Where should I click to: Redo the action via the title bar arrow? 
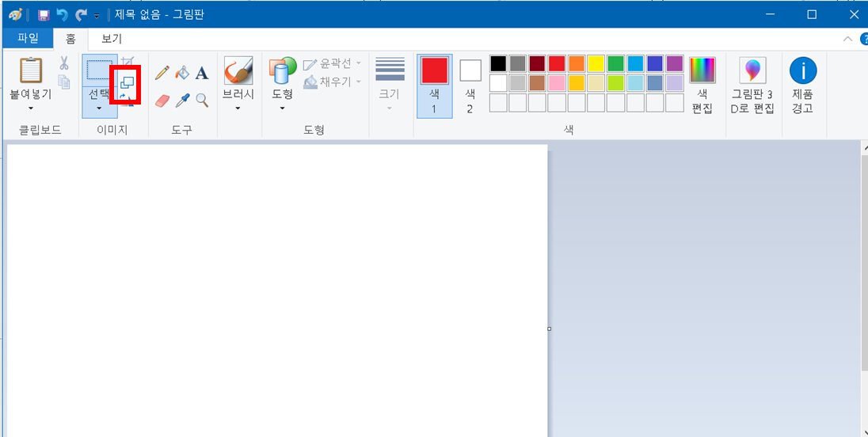click(x=81, y=15)
